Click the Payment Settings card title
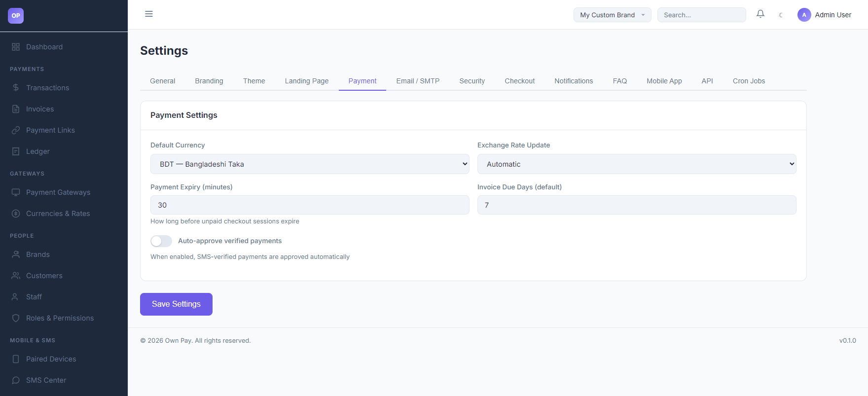The width and height of the screenshot is (868, 396). coord(184,115)
